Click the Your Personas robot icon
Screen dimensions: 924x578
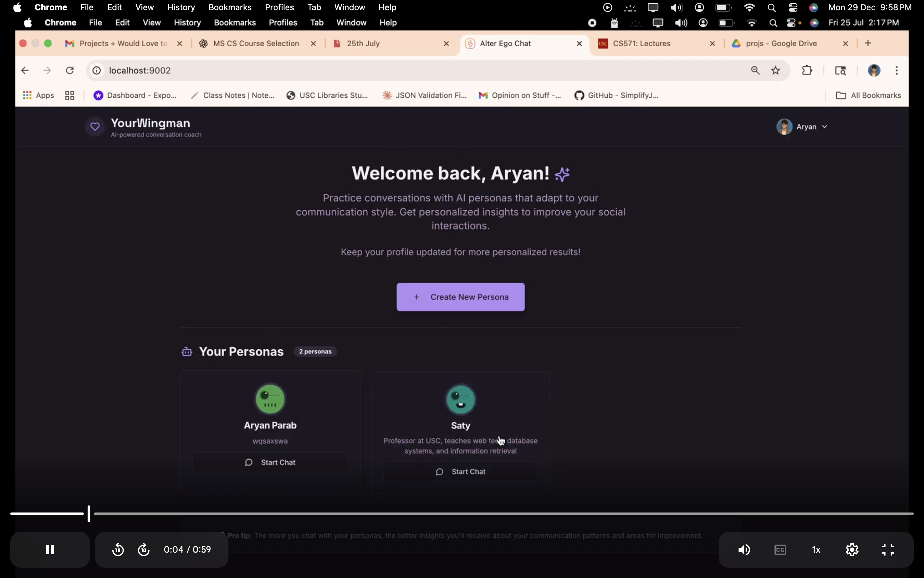coord(187,352)
